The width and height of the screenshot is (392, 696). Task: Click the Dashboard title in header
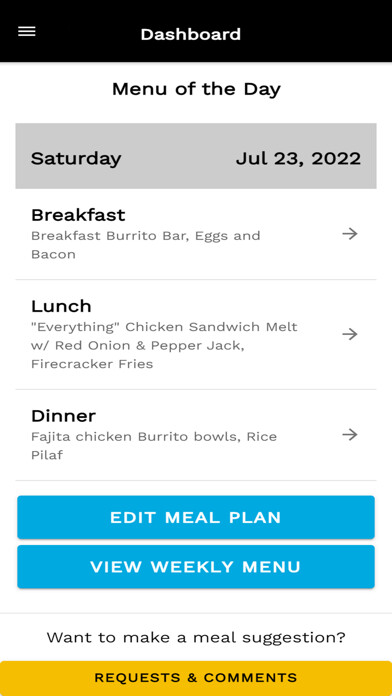pos(191,34)
